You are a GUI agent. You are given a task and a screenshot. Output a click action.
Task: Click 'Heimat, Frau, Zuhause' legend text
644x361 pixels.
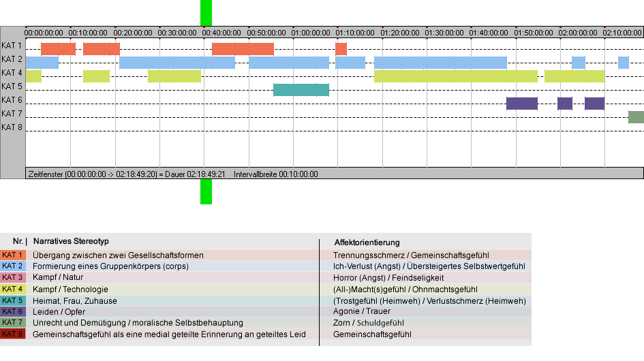[75, 301]
